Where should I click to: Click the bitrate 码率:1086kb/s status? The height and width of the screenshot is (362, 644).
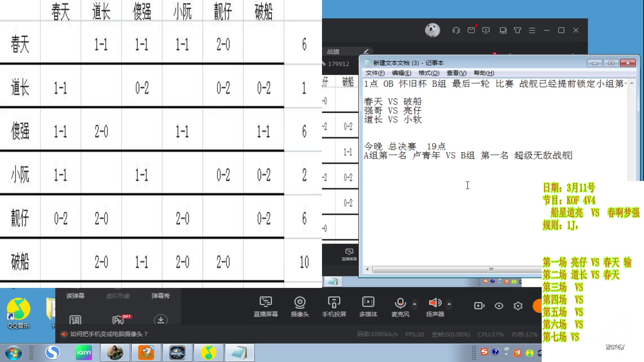pos(377,334)
